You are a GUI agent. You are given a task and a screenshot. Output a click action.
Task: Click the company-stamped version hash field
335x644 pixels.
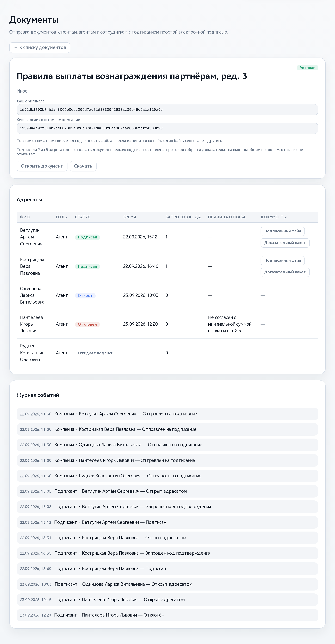point(167,128)
